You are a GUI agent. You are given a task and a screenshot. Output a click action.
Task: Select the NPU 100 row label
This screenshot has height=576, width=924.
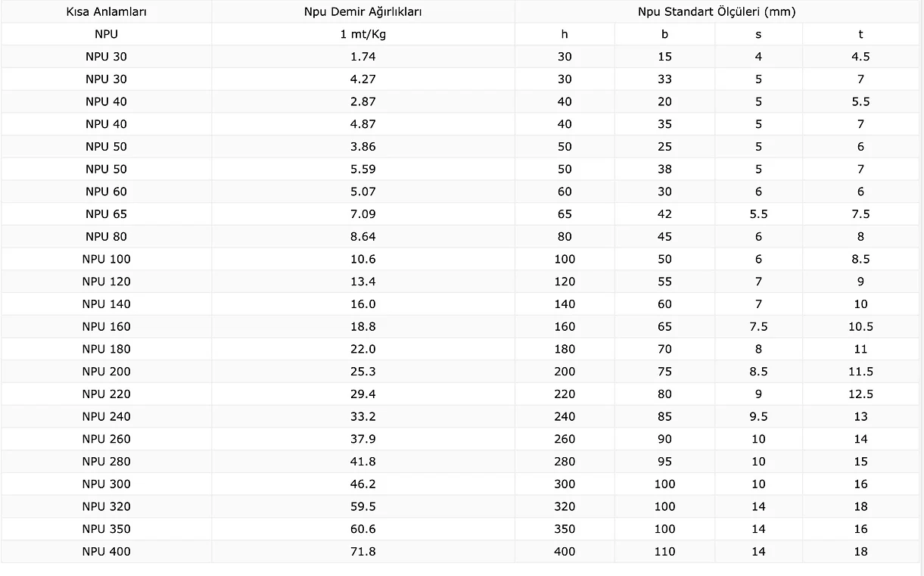(107, 259)
